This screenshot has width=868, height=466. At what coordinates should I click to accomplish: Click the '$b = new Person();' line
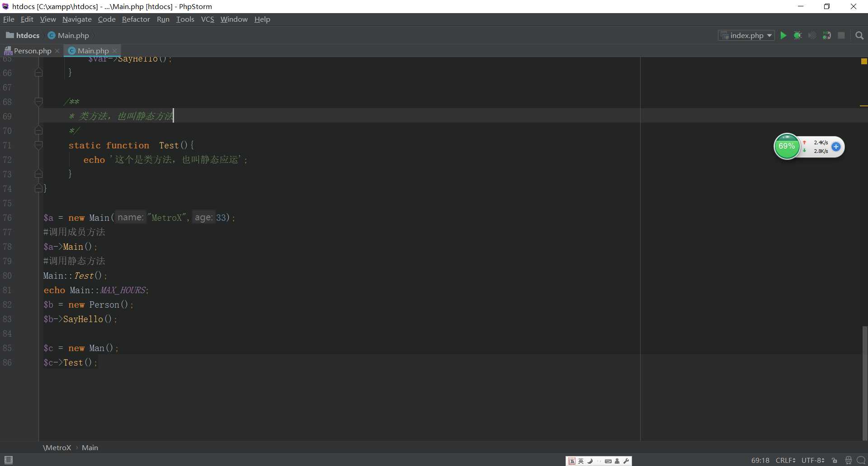tap(88, 304)
